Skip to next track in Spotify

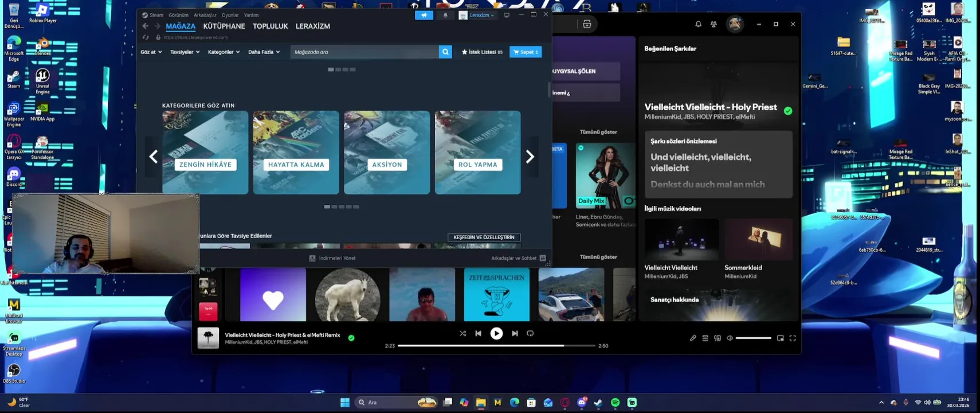pyautogui.click(x=515, y=333)
